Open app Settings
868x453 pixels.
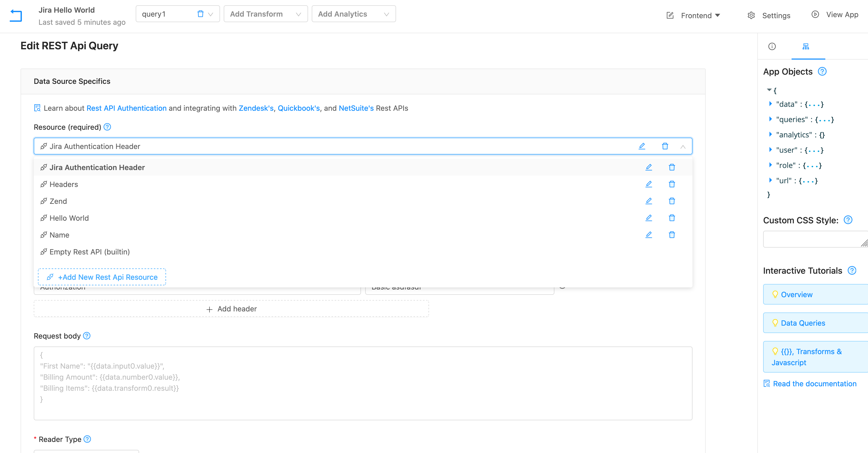[769, 16]
